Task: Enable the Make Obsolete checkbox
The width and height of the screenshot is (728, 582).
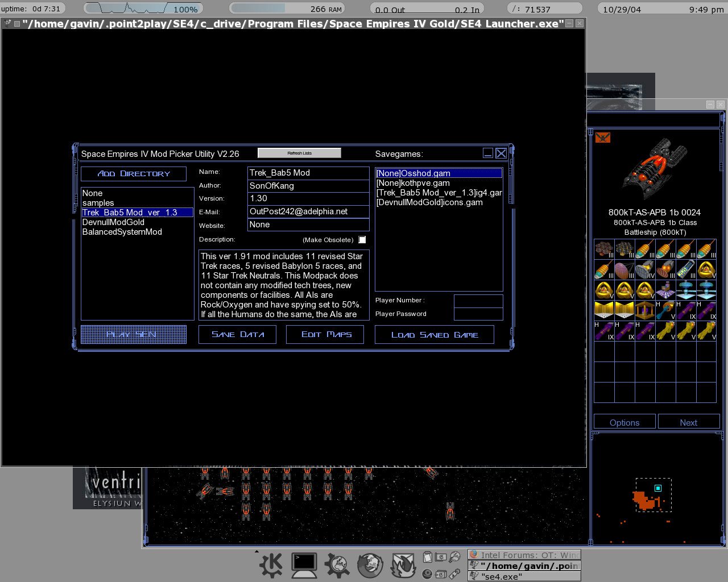Action: coord(362,240)
